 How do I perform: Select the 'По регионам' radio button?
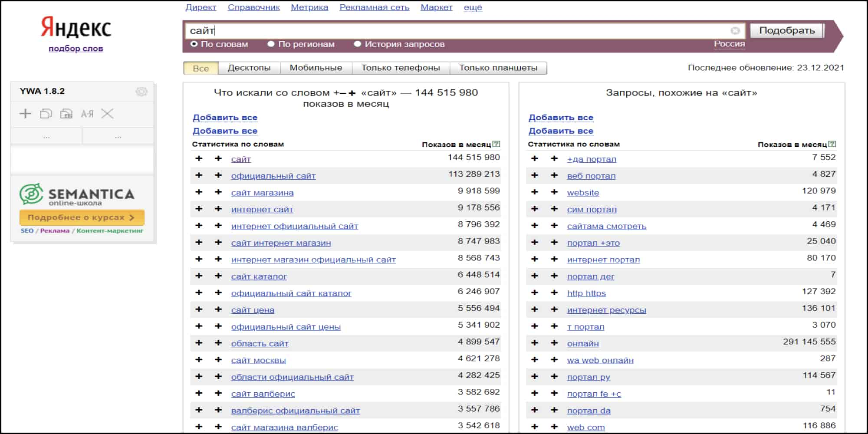point(271,44)
